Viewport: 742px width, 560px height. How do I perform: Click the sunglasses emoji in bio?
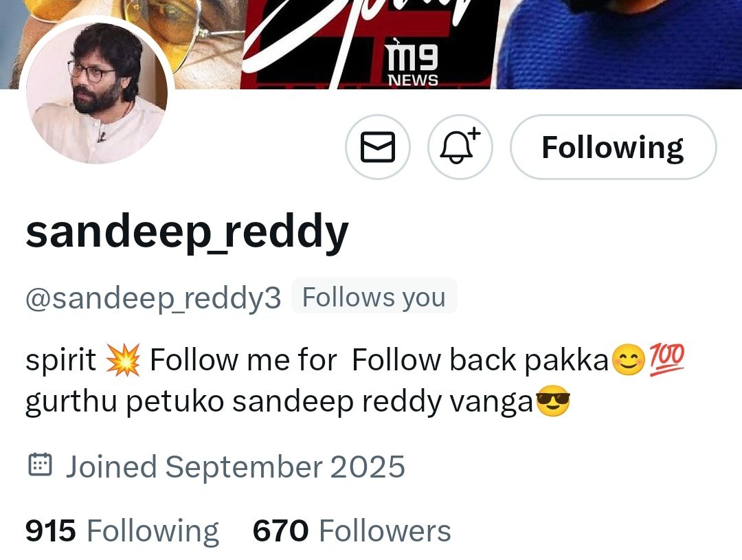pos(552,401)
